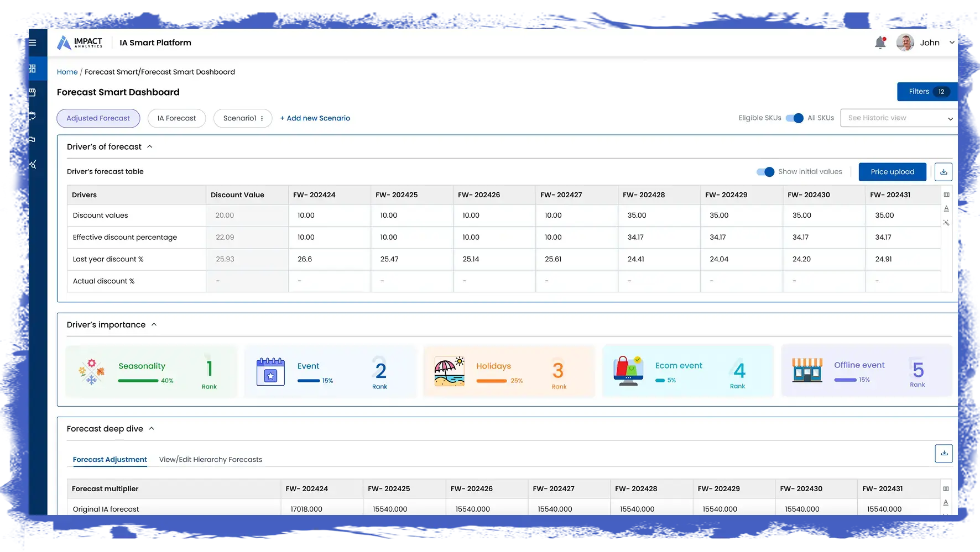Click the Ecom event 5% progress bar
980x552 pixels.
pos(660,380)
